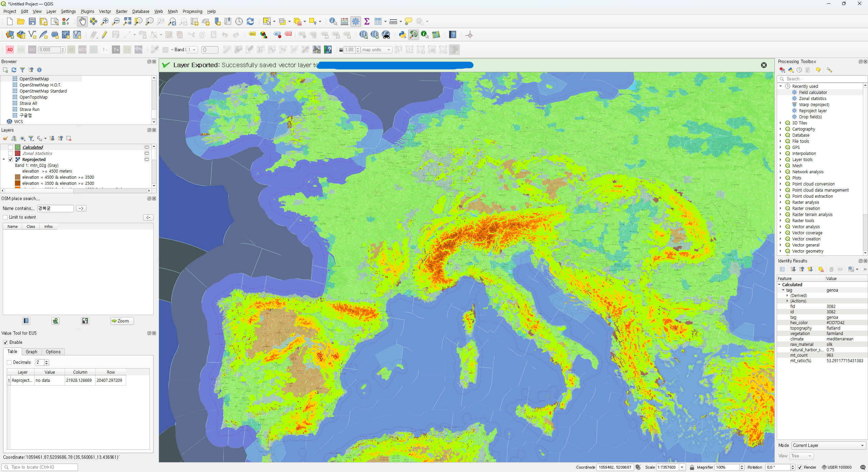Toggle the Processing Toolbox gear icon
The image size is (868, 472).
click(x=355, y=21)
